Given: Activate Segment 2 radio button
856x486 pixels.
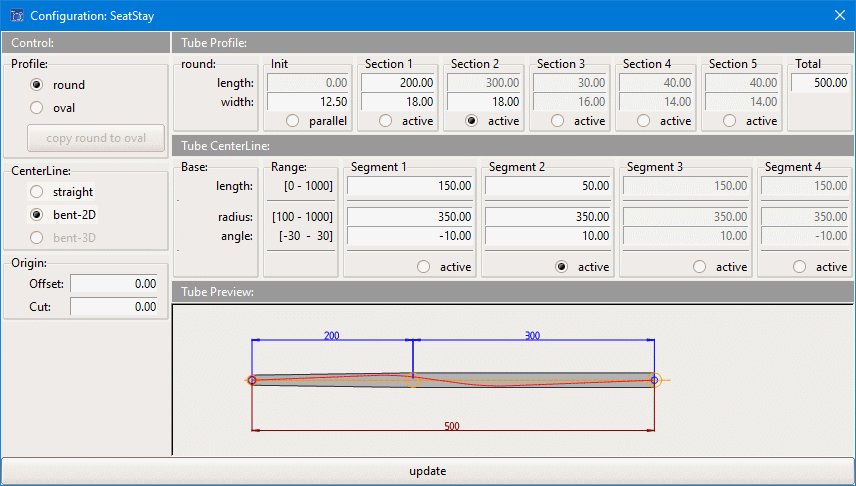Looking at the screenshot, I should tap(561, 266).
